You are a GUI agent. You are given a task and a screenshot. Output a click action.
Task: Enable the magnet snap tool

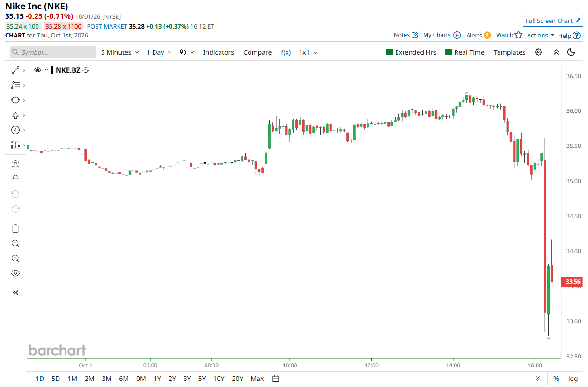pos(15,164)
